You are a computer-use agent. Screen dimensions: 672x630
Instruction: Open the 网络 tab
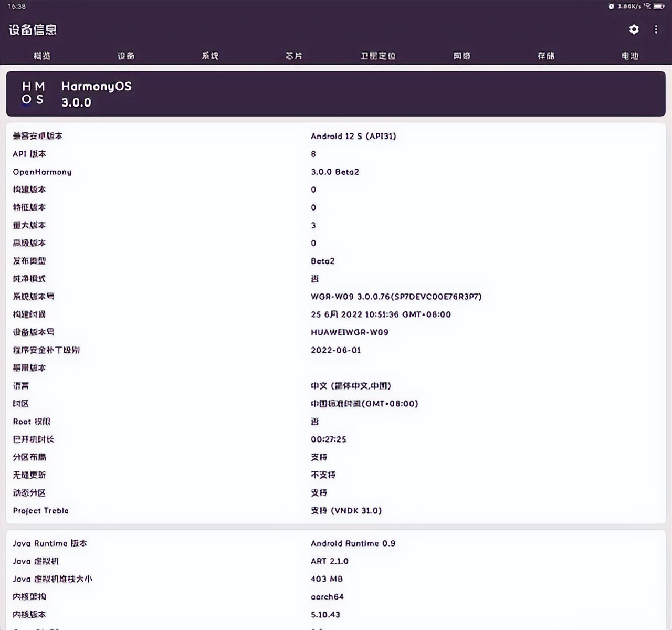462,56
